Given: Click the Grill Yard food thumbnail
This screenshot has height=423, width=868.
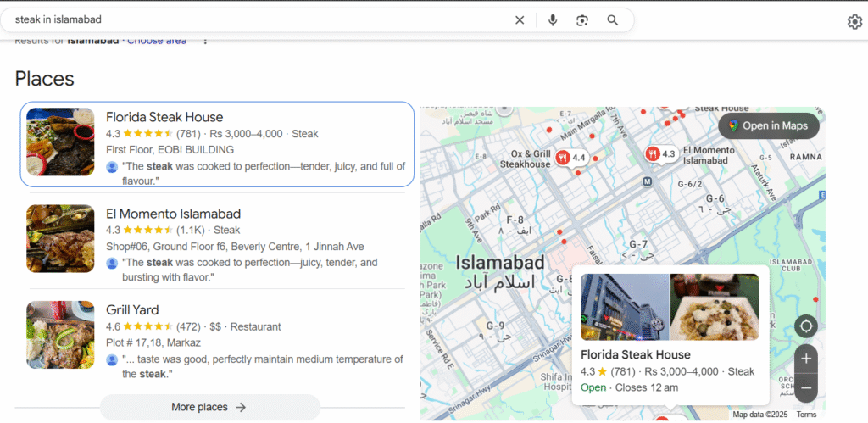Looking at the screenshot, I should coord(60,334).
